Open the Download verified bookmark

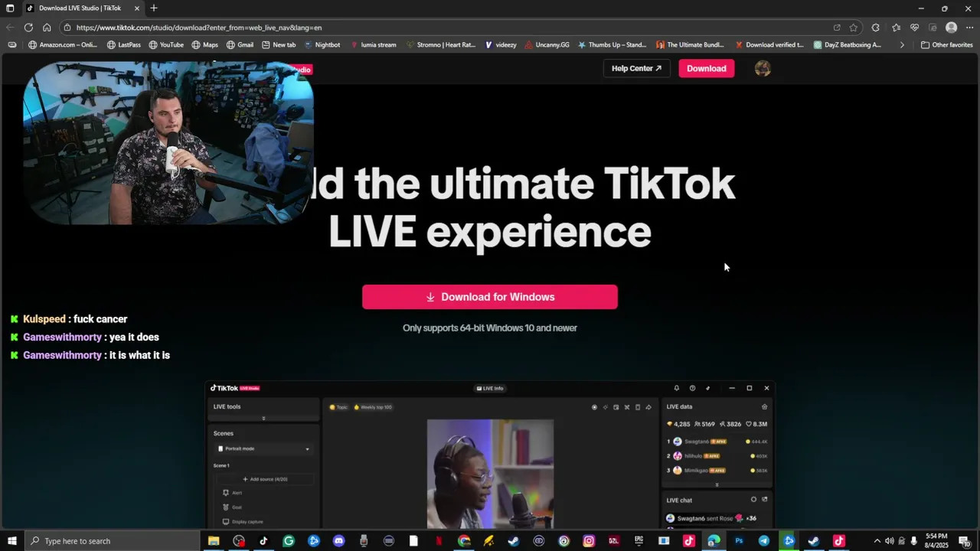coord(769,45)
